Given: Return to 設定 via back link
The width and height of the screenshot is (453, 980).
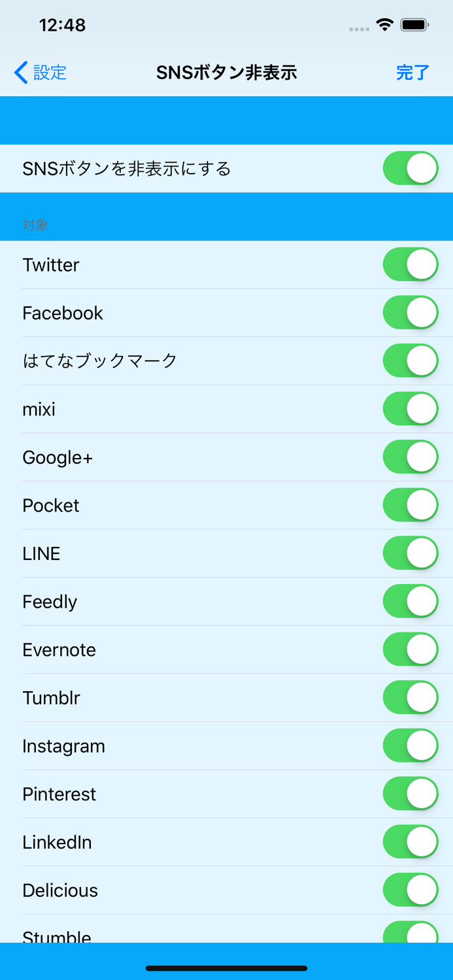Looking at the screenshot, I should point(49,73).
